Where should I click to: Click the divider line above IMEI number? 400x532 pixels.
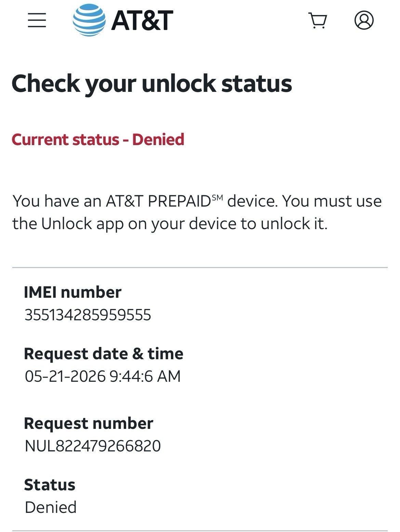200,267
